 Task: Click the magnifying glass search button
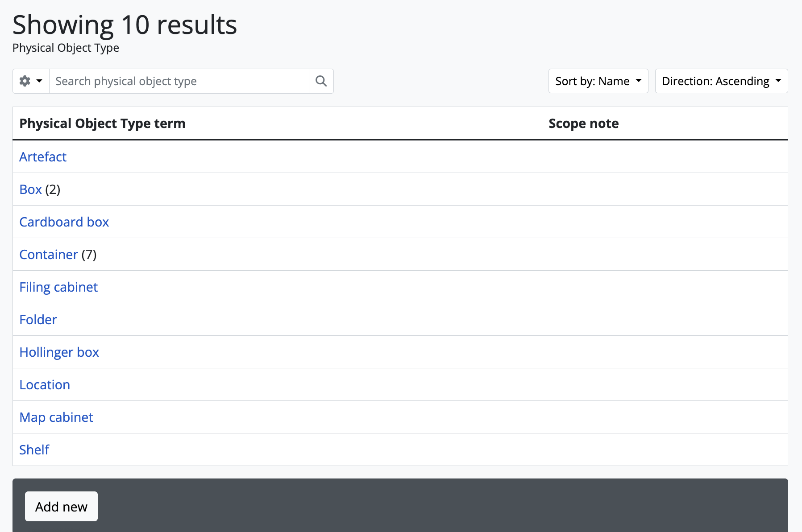click(x=321, y=81)
